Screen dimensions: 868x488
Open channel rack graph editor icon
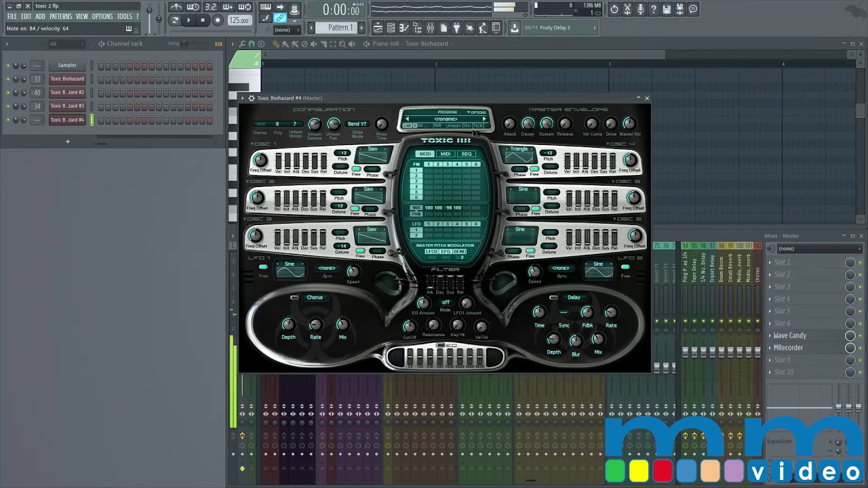click(x=218, y=43)
